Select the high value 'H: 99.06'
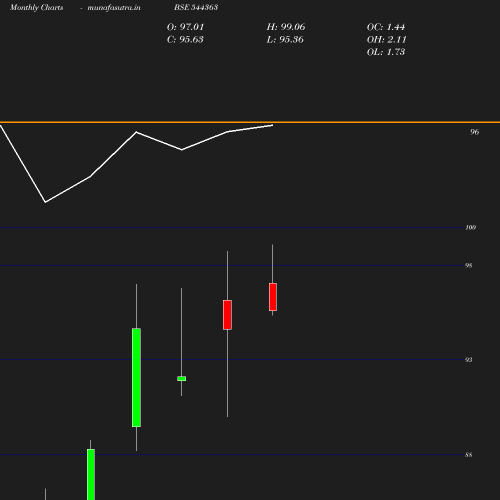 click(x=286, y=27)
